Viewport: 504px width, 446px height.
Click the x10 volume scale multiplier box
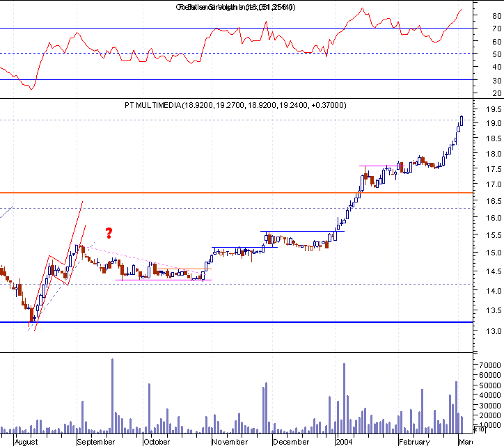click(480, 429)
